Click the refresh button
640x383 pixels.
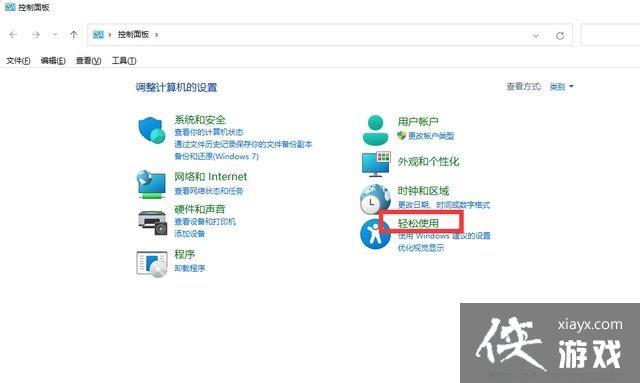(560, 36)
